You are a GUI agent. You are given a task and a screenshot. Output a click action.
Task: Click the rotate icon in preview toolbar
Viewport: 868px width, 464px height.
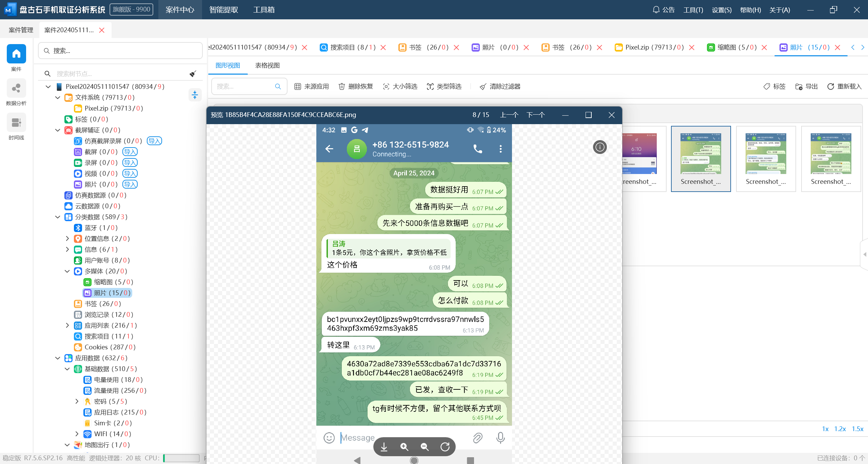point(445,447)
